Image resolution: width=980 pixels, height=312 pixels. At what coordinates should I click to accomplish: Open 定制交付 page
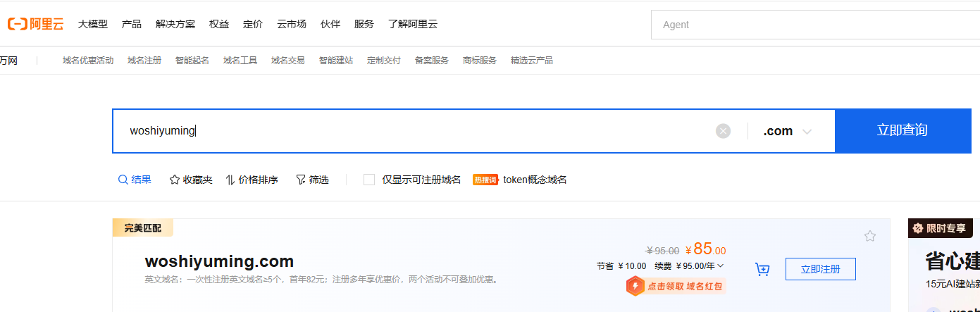[384, 61]
